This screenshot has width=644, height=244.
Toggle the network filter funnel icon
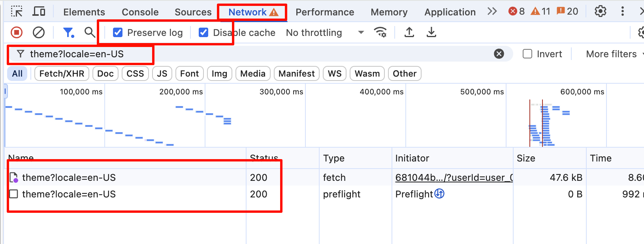[x=68, y=32]
